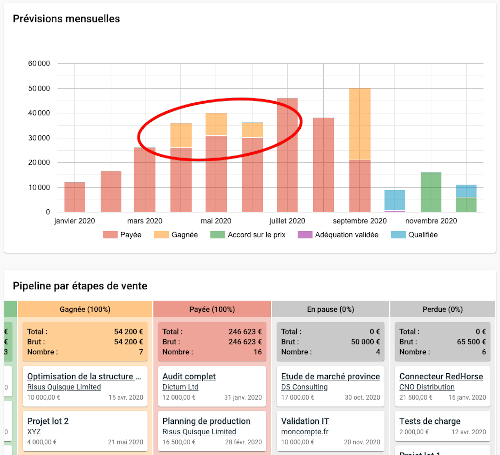This screenshot has height=455, width=500.
Task: Click the Payée legend label
Action: pos(131,235)
